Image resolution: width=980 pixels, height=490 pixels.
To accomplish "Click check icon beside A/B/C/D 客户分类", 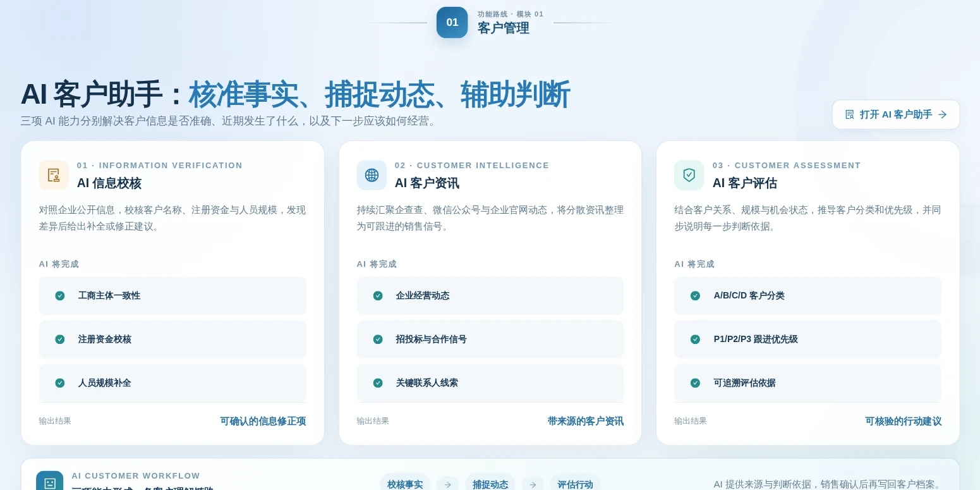I will tap(695, 296).
